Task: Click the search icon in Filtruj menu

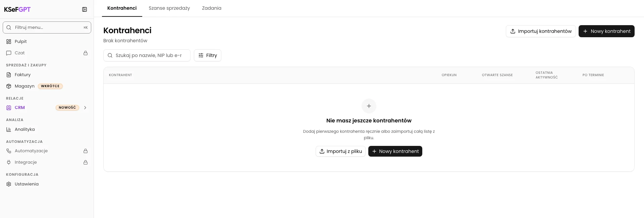Action: point(9,28)
